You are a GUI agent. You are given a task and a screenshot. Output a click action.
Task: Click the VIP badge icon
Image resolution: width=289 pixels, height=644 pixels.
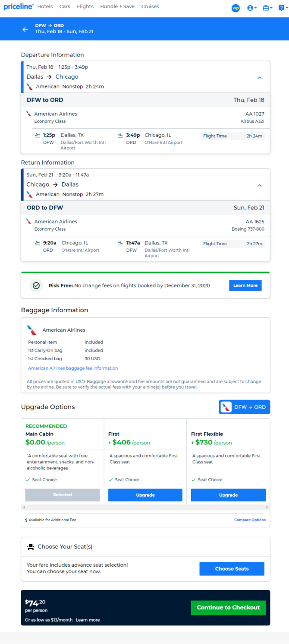pos(236,8)
